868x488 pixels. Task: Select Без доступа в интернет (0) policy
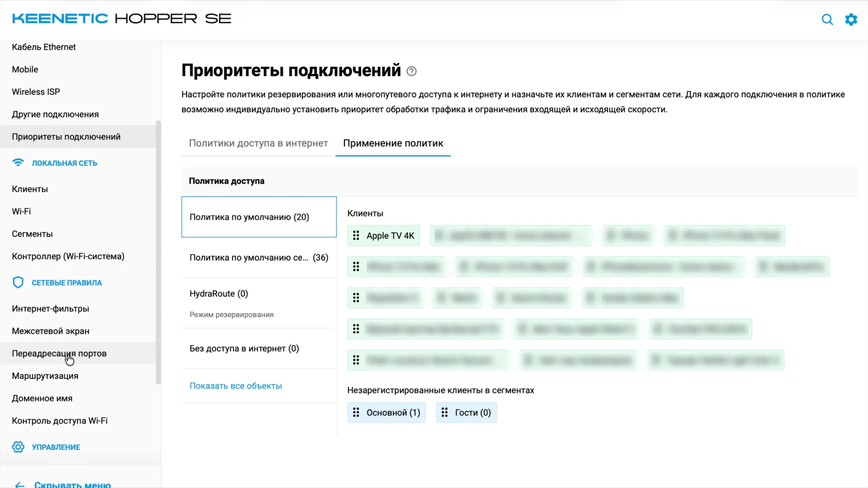click(259, 348)
